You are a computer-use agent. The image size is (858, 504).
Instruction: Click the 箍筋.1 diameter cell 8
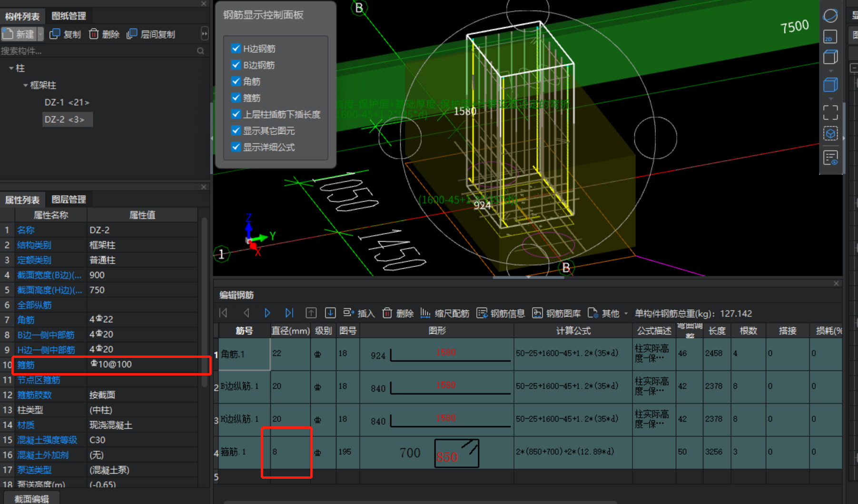290,452
